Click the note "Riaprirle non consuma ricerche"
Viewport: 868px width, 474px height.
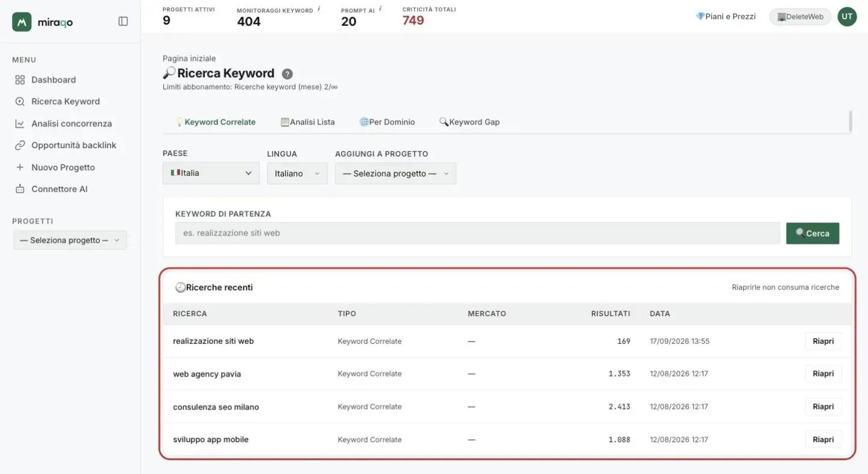click(785, 287)
